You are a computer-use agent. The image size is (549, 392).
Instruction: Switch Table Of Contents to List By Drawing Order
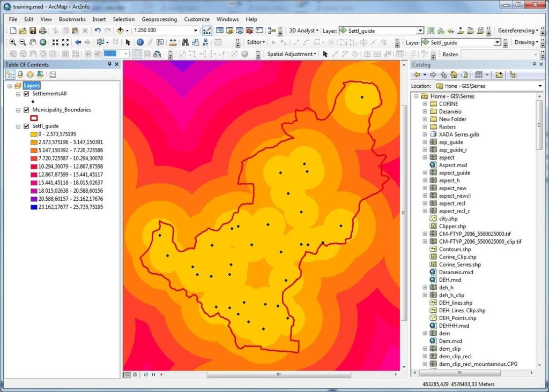[10, 74]
